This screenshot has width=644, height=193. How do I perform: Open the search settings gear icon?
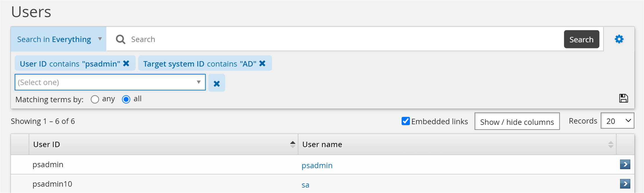pos(619,39)
